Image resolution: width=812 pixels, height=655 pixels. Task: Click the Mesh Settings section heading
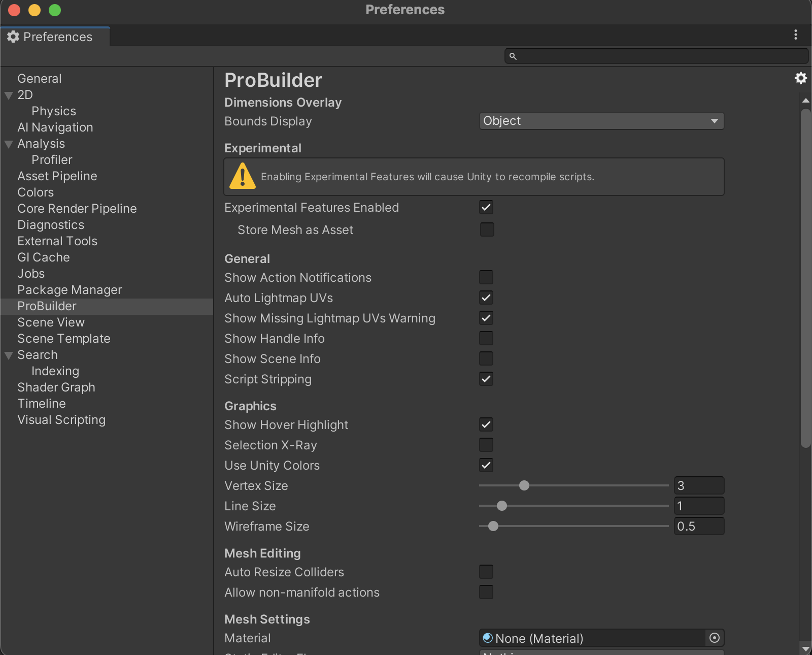[x=267, y=619]
